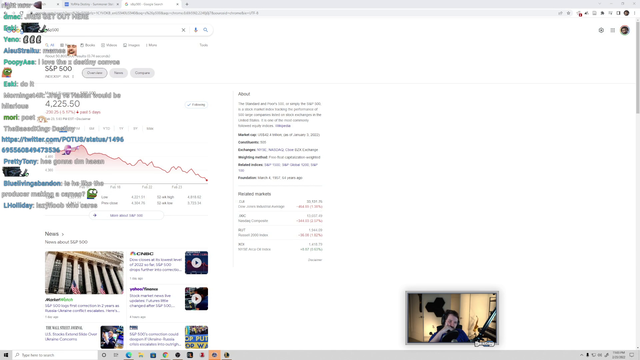Launch Microsoft Edge from the taskbar
Image resolution: width=640 pixels, height=360 pixels.
pyautogui.click(x=129, y=355)
